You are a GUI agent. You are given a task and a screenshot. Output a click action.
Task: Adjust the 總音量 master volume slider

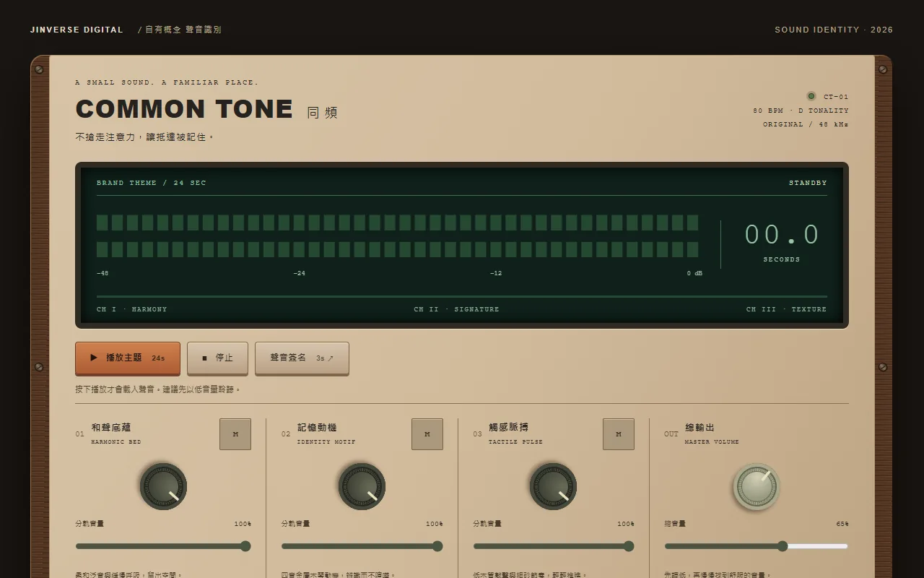(757, 546)
